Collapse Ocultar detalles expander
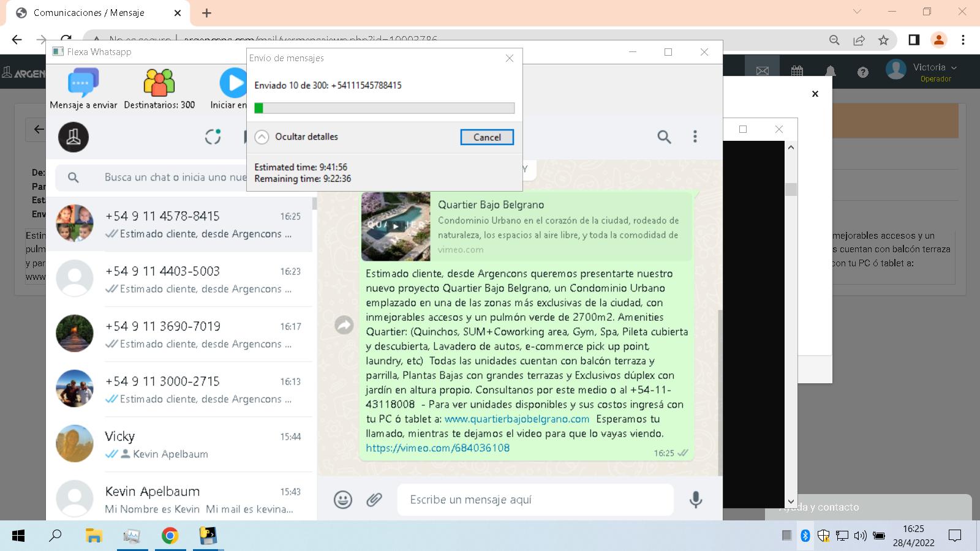 tap(262, 137)
